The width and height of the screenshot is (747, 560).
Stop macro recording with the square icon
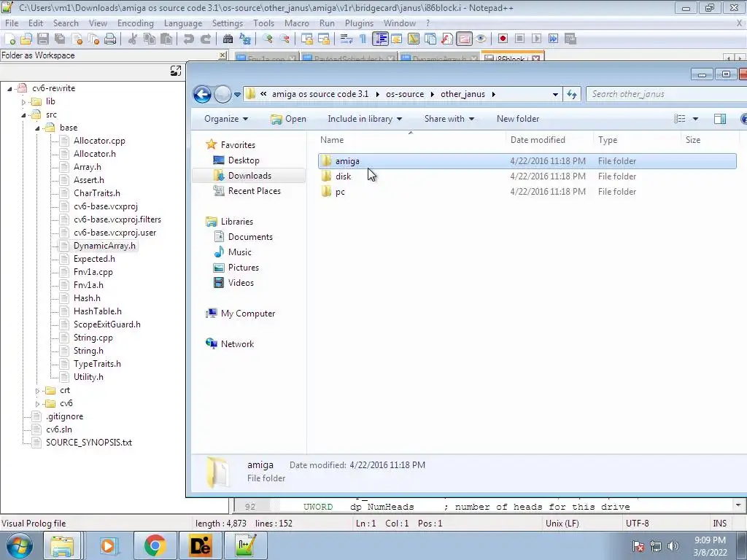pos(519,39)
